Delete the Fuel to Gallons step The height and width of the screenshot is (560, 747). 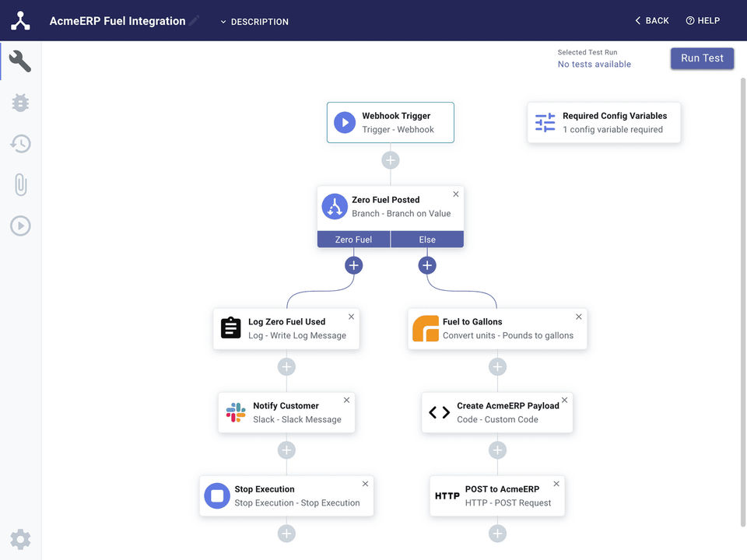(x=578, y=317)
